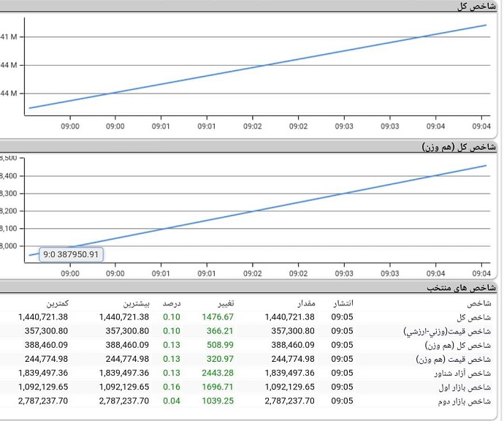Click the شاخص کل panel header
504x421 pixels.
tap(248, 6)
